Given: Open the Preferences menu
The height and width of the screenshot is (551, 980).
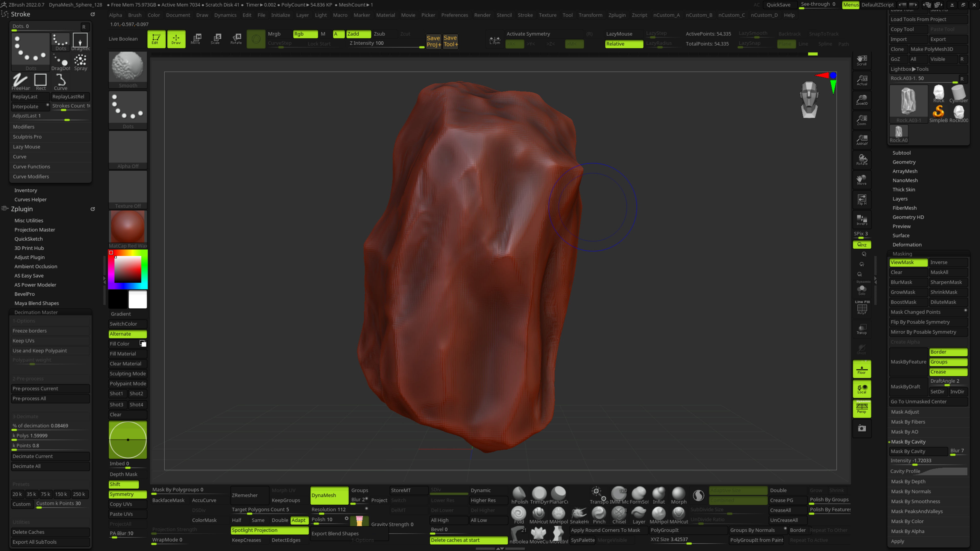Looking at the screenshot, I should 454,15.
